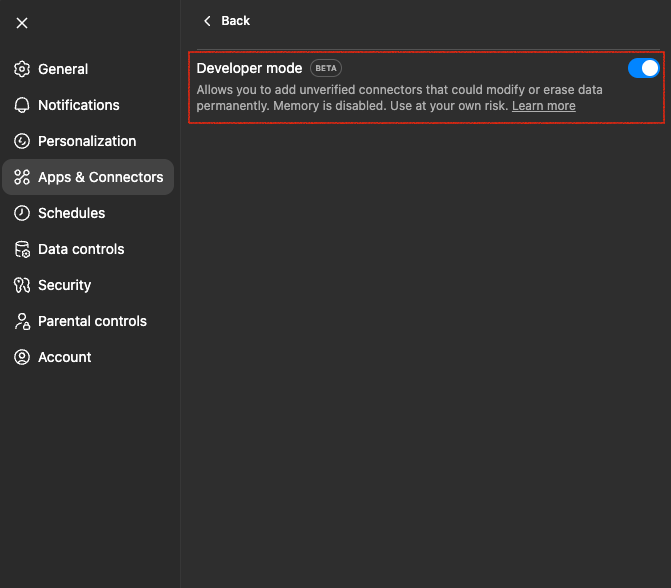Open Parental controls section
The width and height of the screenshot is (671, 588).
coord(88,321)
